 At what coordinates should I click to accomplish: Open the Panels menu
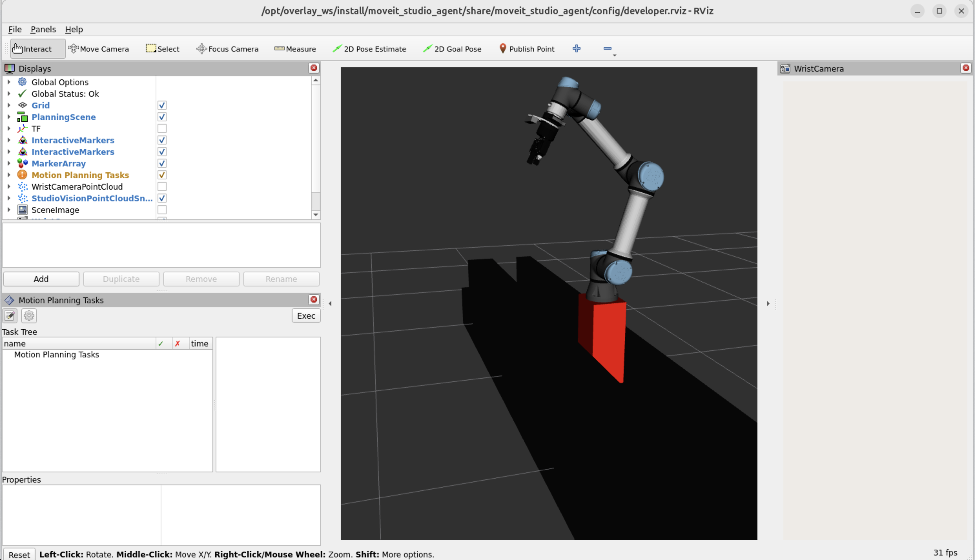[x=43, y=29]
